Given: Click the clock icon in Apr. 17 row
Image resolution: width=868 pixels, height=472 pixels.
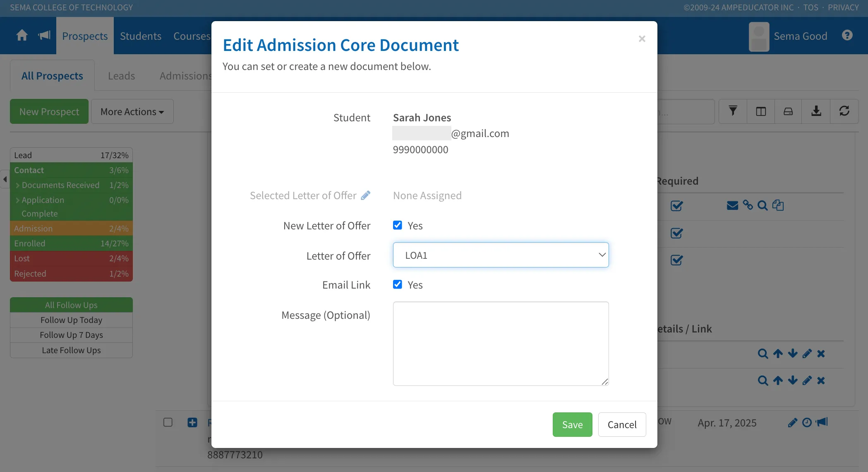Looking at the screenshot, I should [807, 422].
